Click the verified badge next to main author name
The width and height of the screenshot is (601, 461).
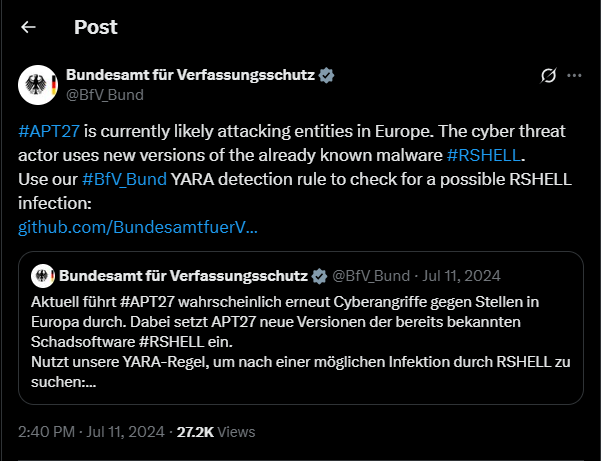click(x=327, y=75)
